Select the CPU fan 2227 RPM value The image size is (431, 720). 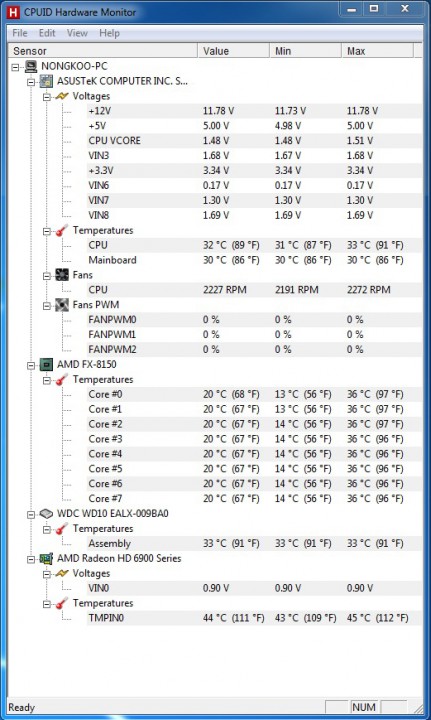point(225,290)
